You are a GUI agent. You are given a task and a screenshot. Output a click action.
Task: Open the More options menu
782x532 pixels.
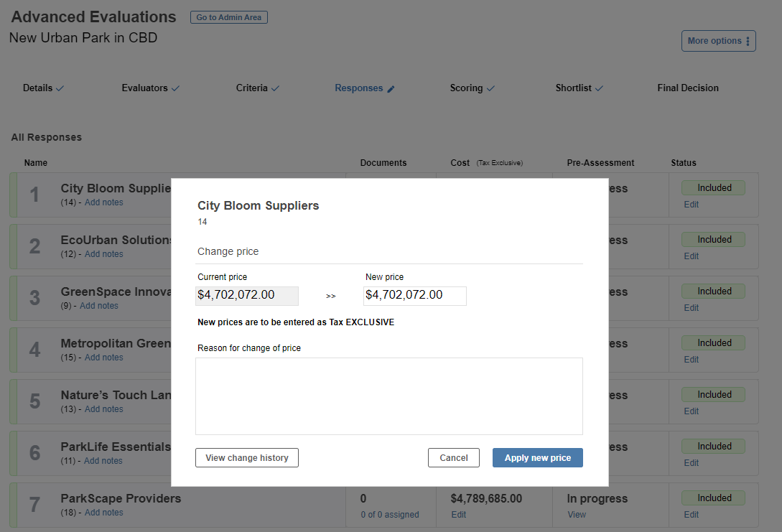[719, 41]
